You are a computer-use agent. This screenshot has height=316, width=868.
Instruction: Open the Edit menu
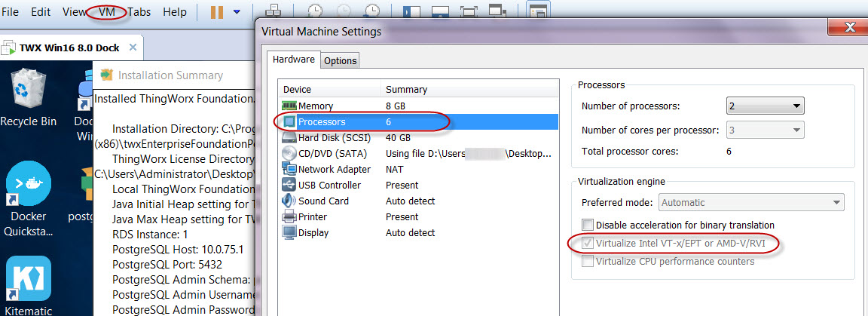pos(41,11)
